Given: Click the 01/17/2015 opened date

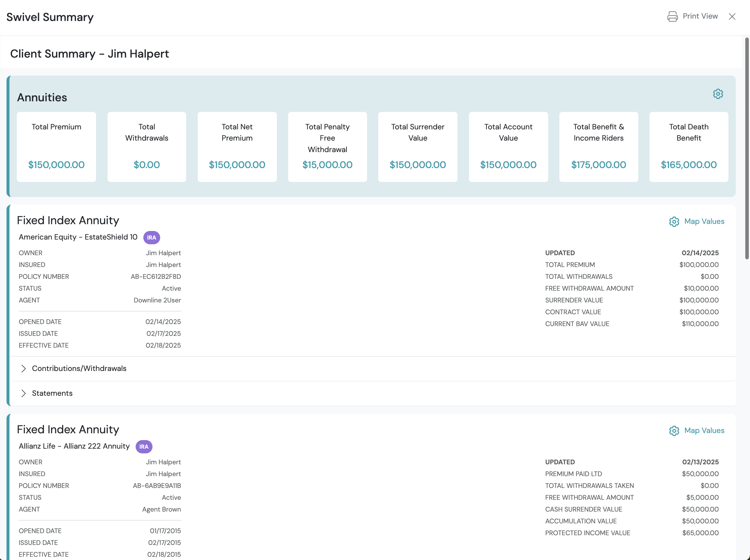Looking at the screenshot, I should 165,531.
